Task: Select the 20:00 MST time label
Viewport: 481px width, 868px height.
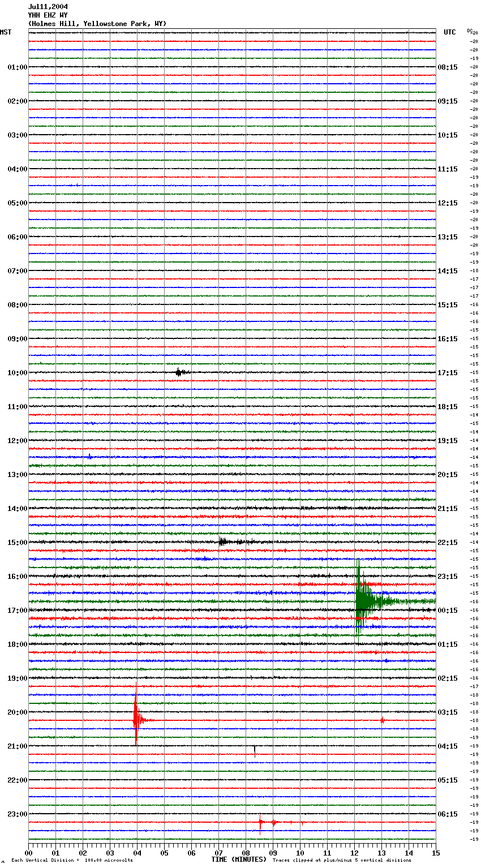Action: (17, 712)
